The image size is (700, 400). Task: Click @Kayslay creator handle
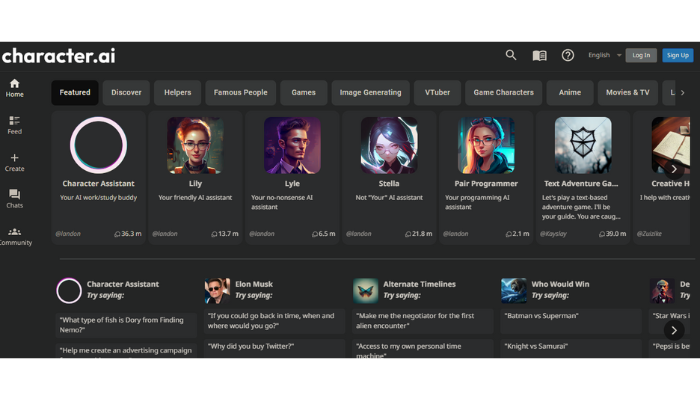tap(553, 234)
